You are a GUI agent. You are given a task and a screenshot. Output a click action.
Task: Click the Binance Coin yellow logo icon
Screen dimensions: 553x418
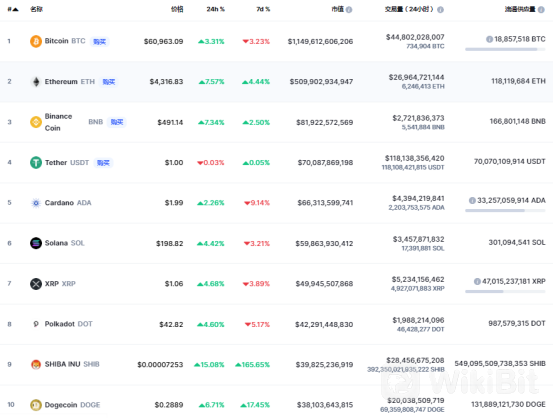pyautogui.click(x=36, y=122)
